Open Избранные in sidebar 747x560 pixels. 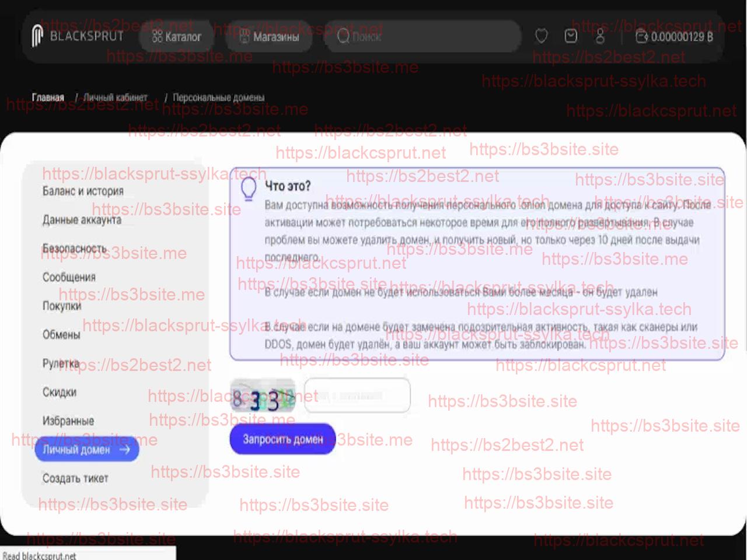pyautogui.click(x=68, y=421)
